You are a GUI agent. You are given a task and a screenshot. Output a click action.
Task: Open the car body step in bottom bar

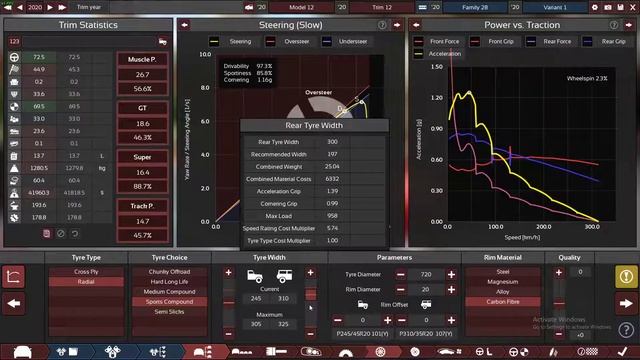23,351
